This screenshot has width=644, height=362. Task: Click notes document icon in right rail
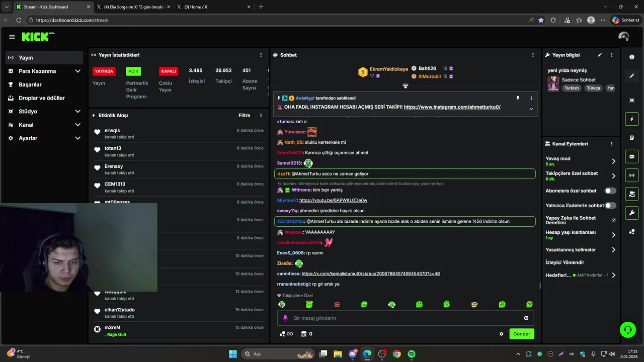632,138
